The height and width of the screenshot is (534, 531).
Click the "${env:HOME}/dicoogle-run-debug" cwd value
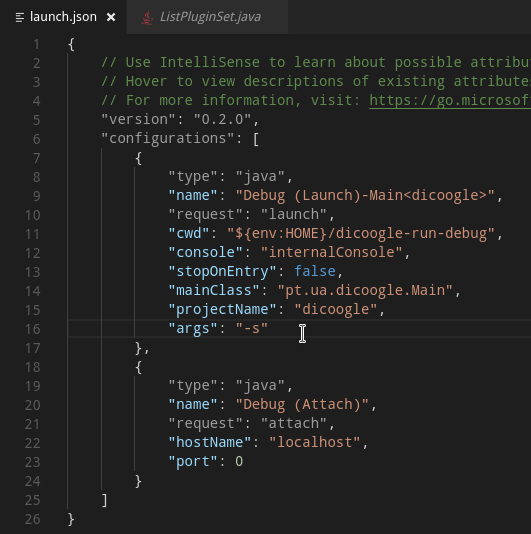point(361,234)
